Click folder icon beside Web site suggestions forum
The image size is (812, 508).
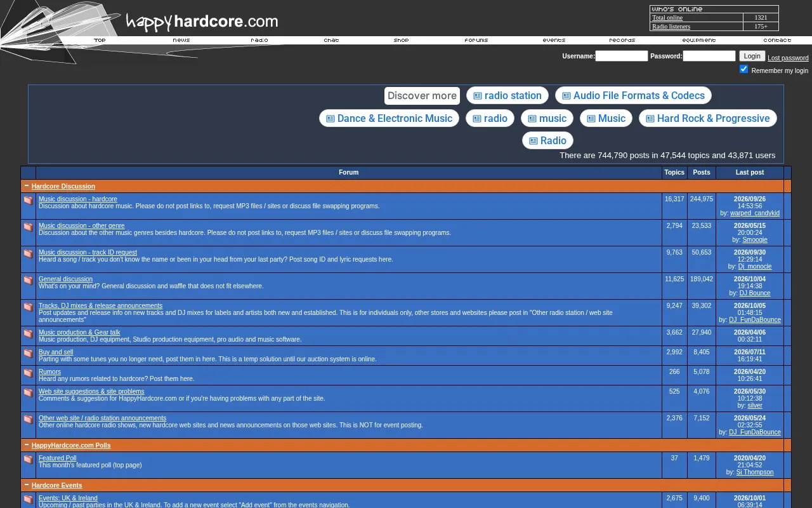click(28, 392)
